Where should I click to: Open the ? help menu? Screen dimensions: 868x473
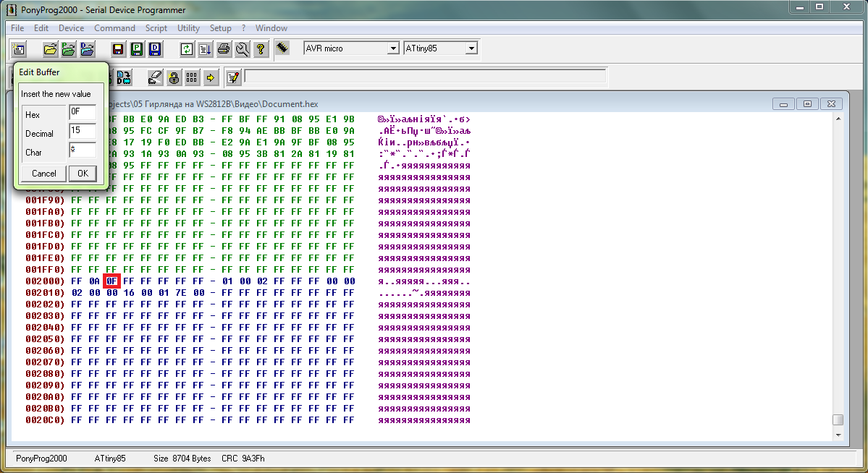pyautogui.click(x=243, y=28)
